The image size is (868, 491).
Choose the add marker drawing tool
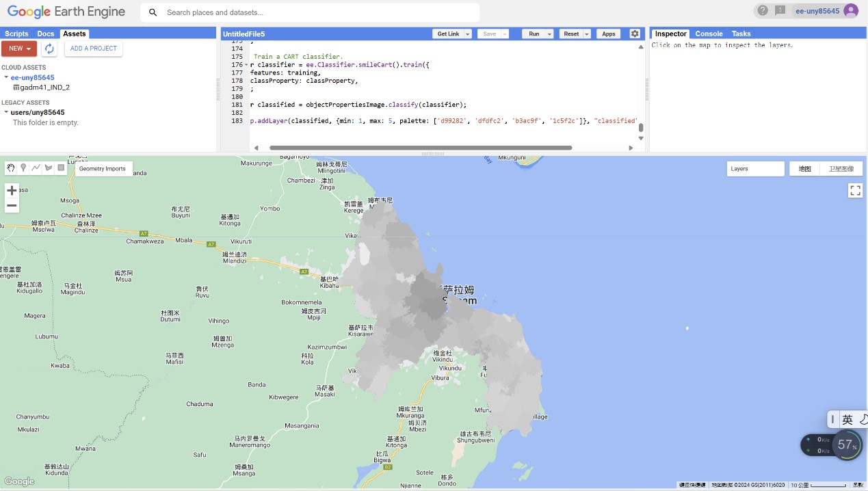[23, 168]
